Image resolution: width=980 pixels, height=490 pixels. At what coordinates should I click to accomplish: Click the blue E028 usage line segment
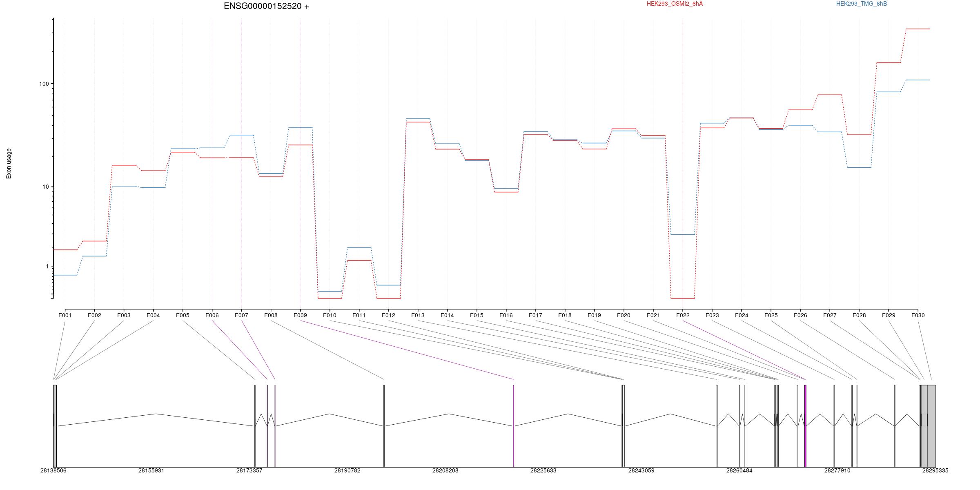click(x=859, y=167)
